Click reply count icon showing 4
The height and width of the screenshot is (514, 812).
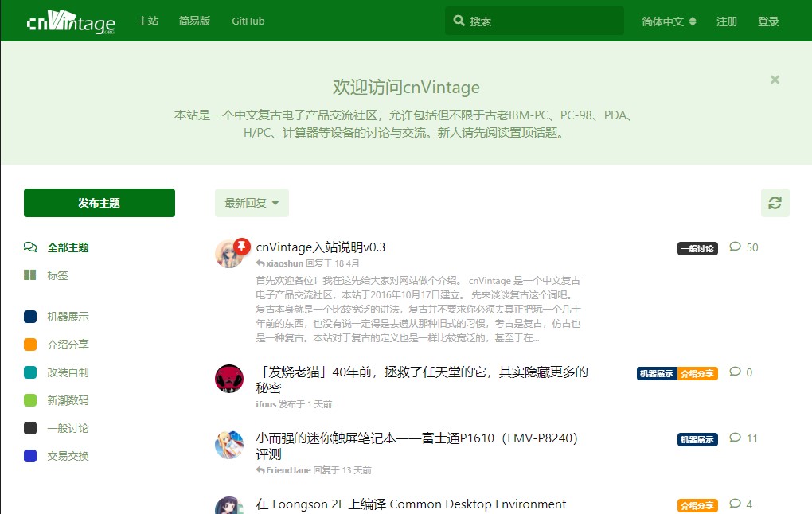[735, 504]
